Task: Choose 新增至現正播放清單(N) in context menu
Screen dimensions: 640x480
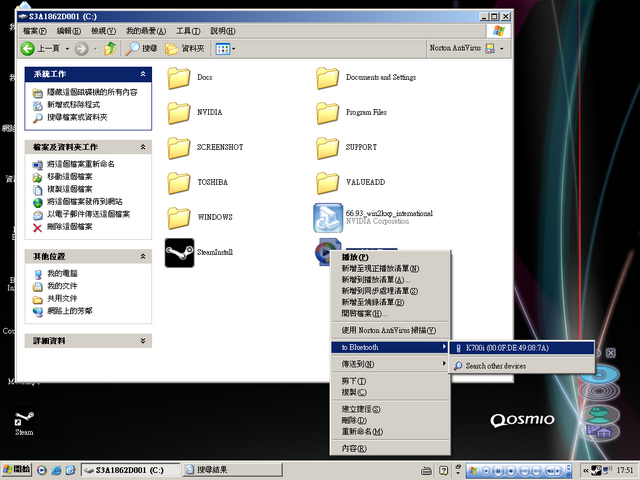Action: (x=390, y=269)
